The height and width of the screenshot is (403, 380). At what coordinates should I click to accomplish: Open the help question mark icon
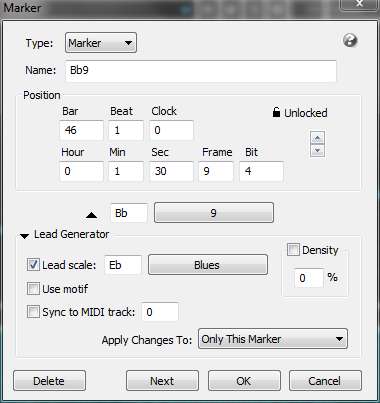350,41
